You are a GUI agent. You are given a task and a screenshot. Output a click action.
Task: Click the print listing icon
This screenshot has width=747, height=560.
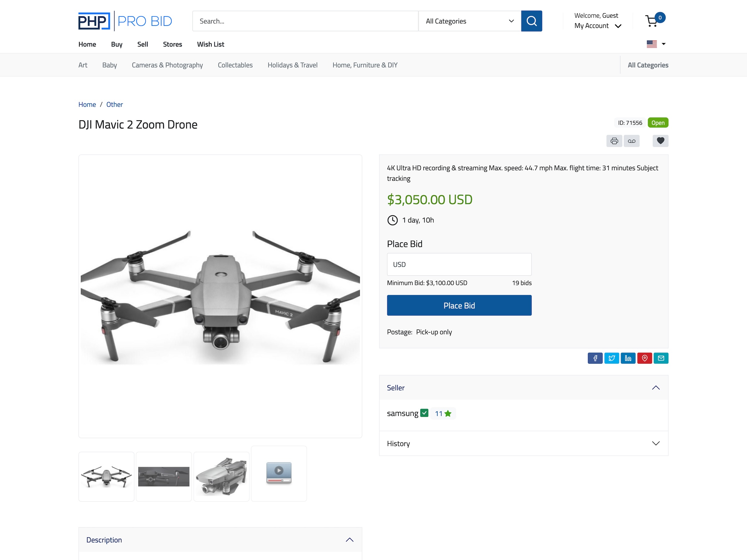click(x=614, y=141)
